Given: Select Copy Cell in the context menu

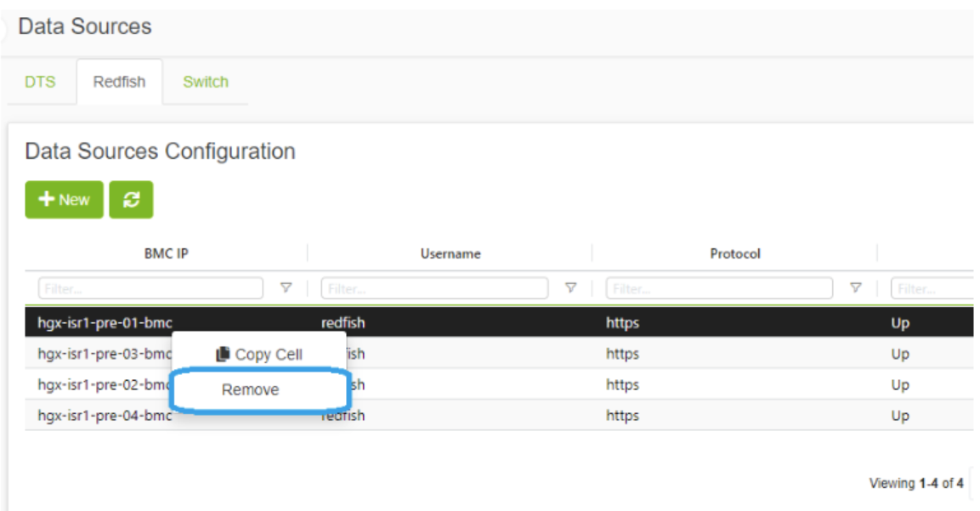Looking at the screenshot, I should coord(259,355).
